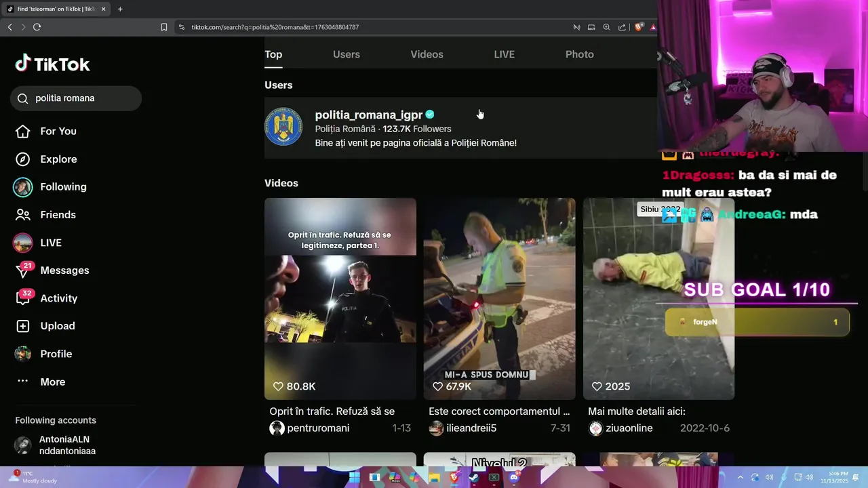Click 'Este corect comportamentul' video title
This screenshot has height=488, width=868.
(x=499, y=411)
